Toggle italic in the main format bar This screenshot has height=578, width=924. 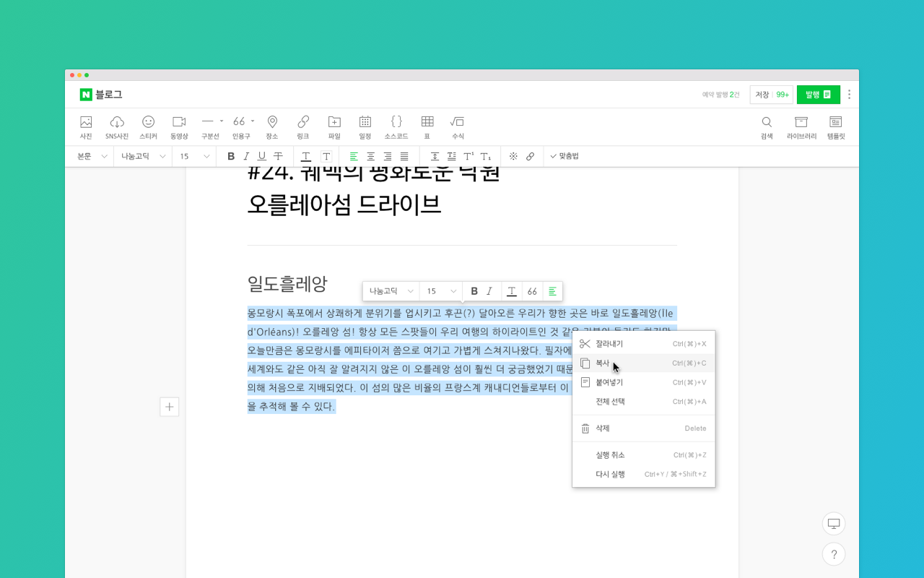[x=246, y=156]
